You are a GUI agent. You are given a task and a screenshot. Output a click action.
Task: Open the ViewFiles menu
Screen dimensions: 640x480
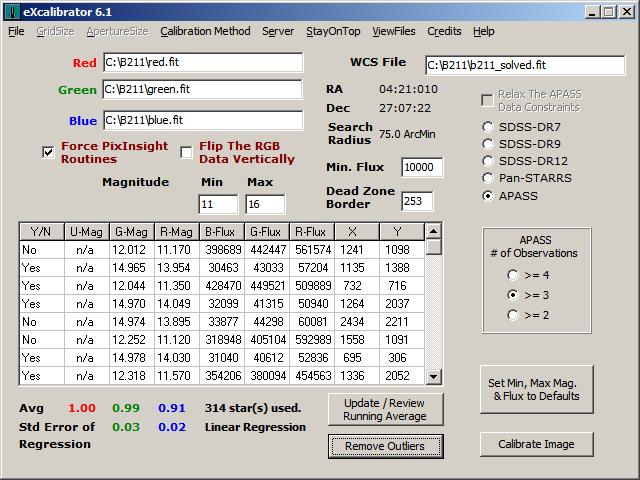[x=394, y=31]
